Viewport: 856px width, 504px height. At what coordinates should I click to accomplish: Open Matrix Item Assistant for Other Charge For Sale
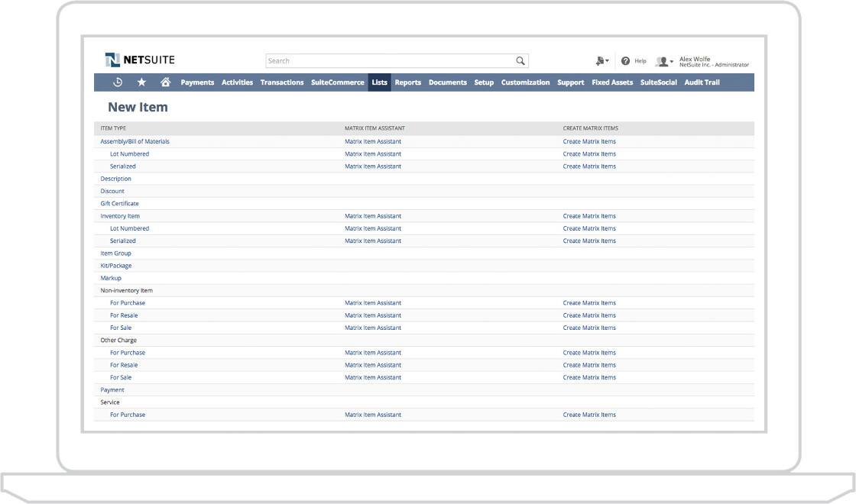click(373, 377)
